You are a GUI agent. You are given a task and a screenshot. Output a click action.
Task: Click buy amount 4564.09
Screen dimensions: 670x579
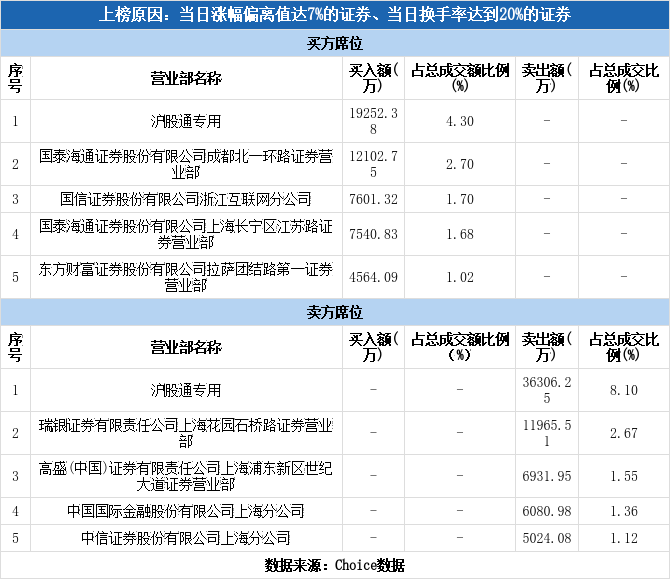tap(373, 277)
